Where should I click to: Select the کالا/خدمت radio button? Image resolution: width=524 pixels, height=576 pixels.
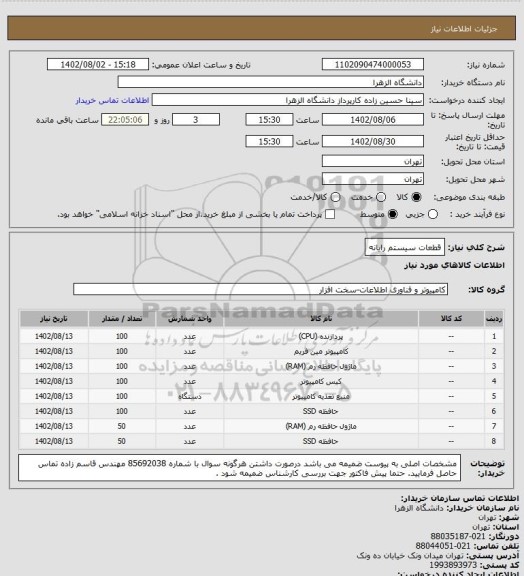tap(335, 197)
